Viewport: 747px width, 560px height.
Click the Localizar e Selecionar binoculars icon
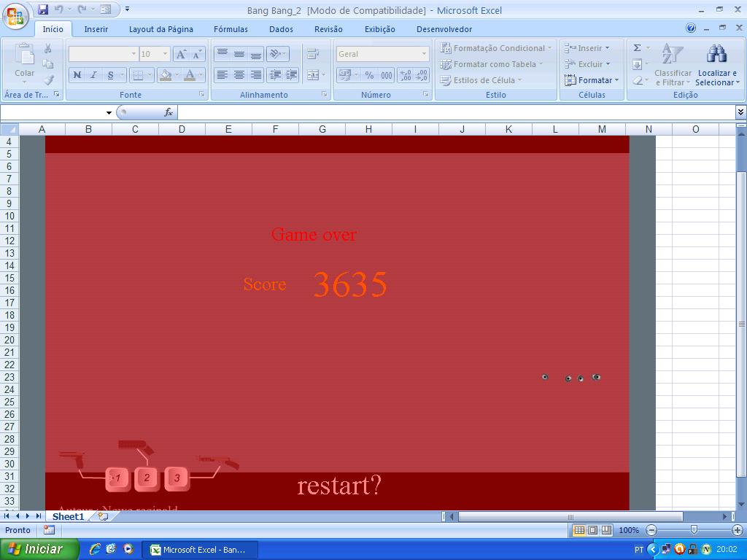point(716,55)
